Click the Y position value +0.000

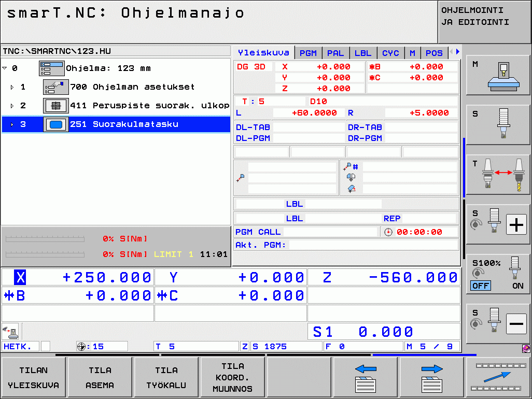pos(271,277)
